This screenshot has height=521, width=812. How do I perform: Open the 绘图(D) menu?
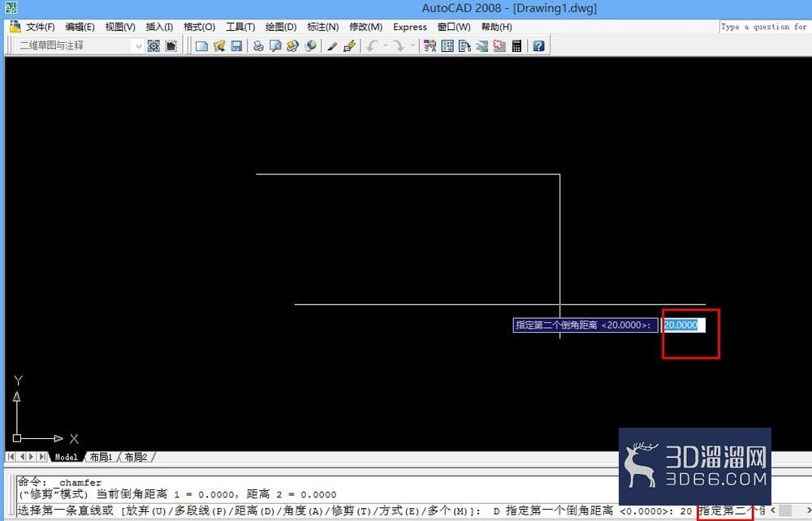tap(281, 27)
